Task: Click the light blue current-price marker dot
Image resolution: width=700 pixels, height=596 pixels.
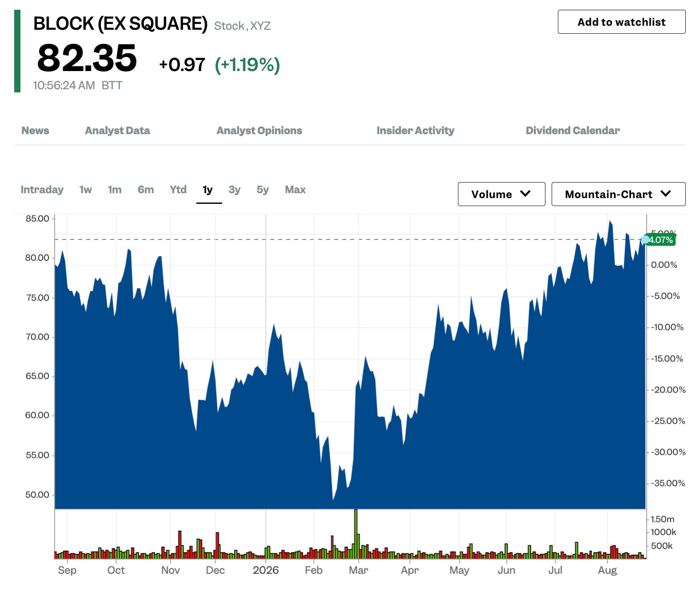Action: (645, 240)
